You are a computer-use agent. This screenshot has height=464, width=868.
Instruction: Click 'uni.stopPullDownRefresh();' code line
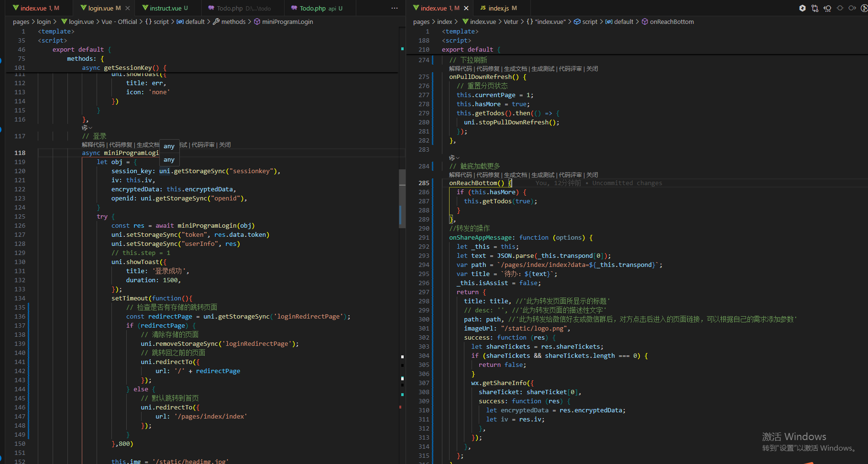tap(512, 122)
